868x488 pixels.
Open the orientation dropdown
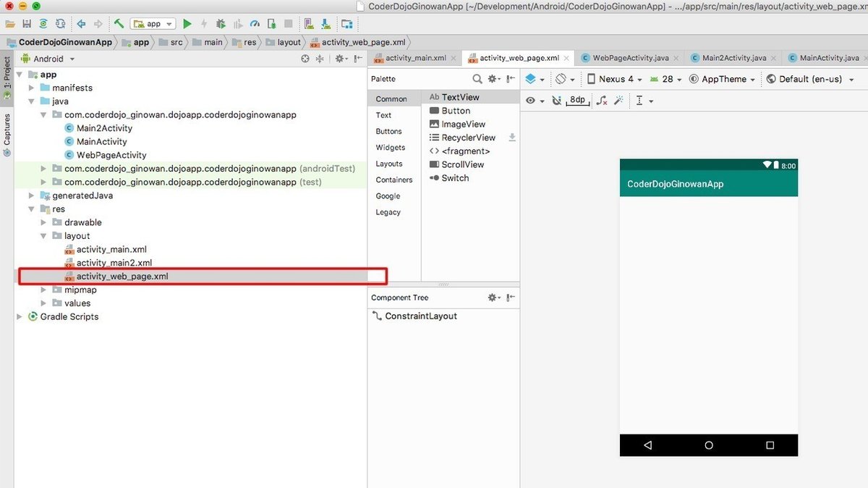coord(565,79)
